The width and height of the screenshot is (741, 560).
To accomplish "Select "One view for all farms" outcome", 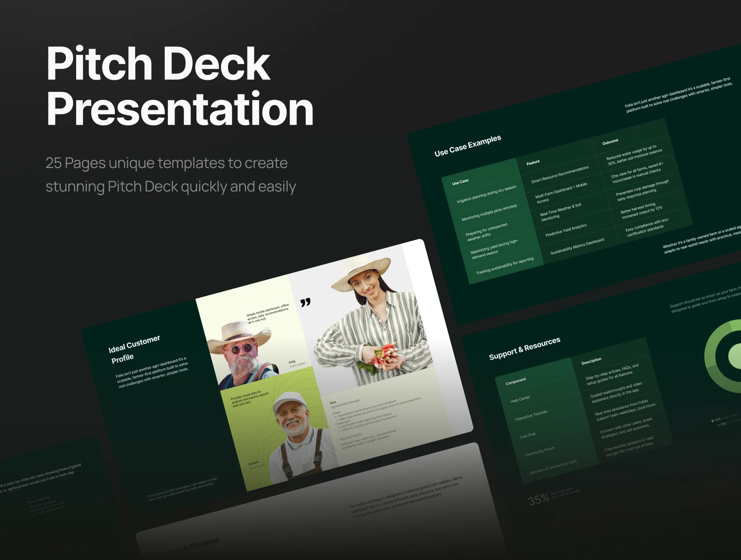I will coord(637,173).
